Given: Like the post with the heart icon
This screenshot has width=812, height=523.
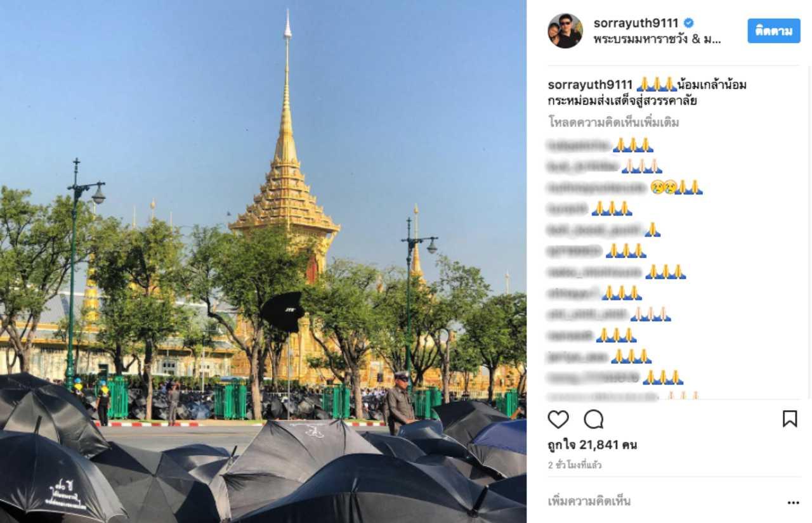Looking at the screenshot, I should tap(558, 419).
